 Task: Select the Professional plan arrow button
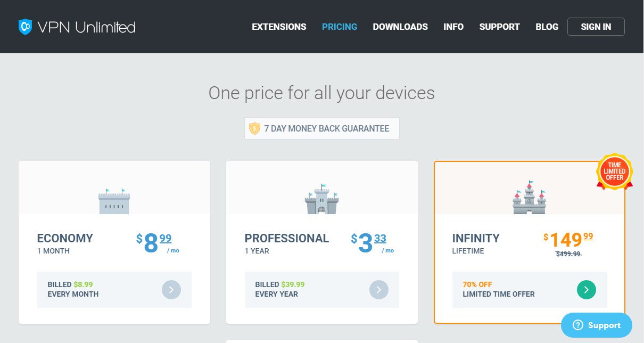coord(379,290)
